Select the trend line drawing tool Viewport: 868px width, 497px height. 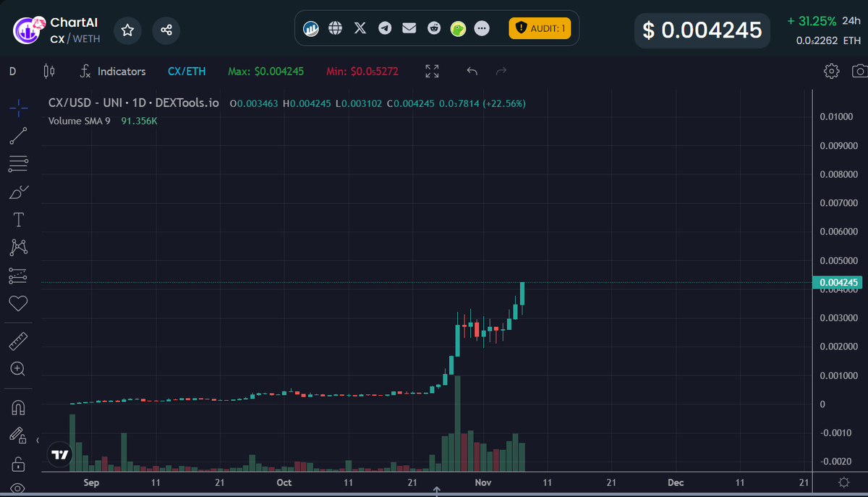[x=18, y=136]
